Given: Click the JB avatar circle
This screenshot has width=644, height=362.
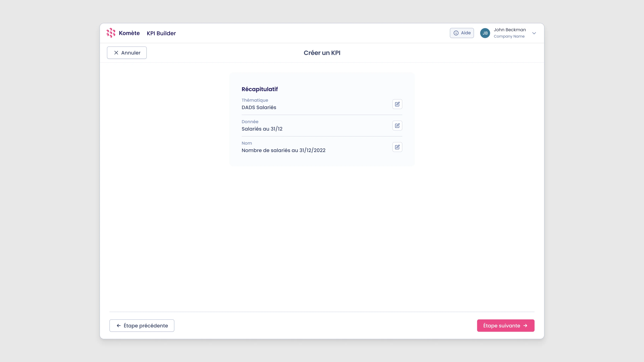Looking at the screenshot, I should [x=485, y=33].
